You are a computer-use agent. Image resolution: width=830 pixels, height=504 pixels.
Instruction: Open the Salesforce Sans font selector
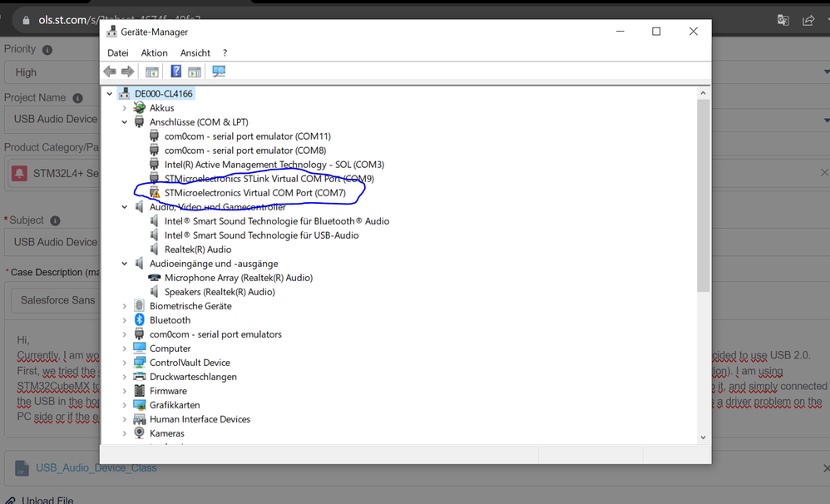tap(56, 300)
